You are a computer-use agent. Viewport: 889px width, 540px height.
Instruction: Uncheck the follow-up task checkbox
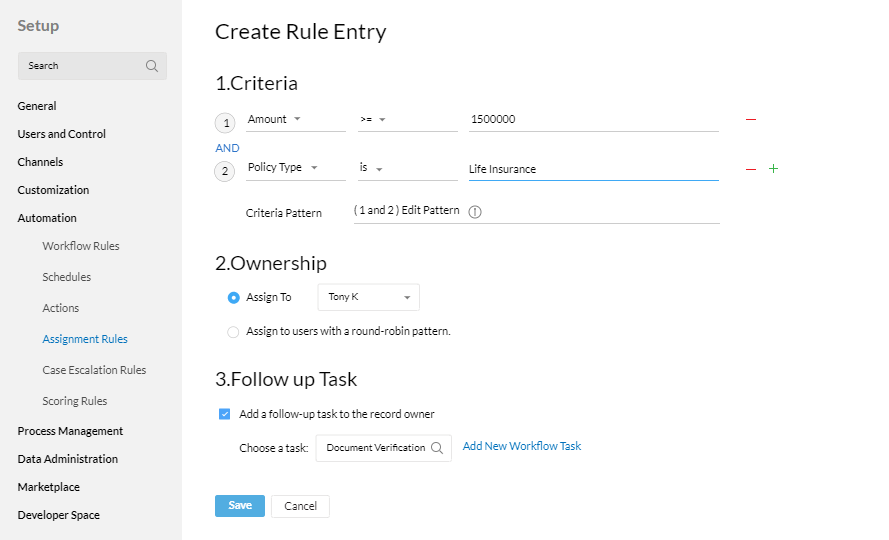pos(225,414)
